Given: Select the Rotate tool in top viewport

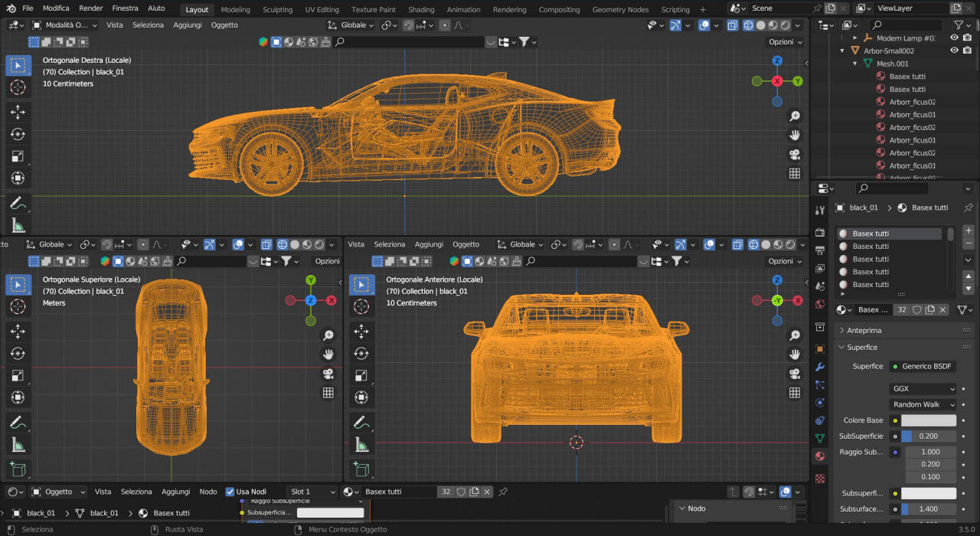Looking at the screenshot, I should (x=18, y=134).
